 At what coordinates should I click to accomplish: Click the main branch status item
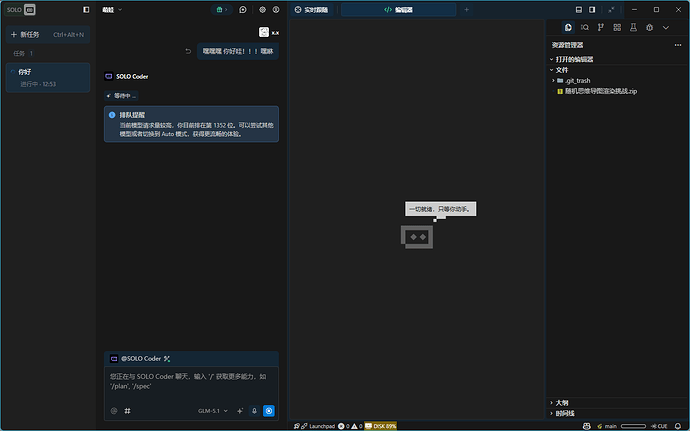point(607,426)
